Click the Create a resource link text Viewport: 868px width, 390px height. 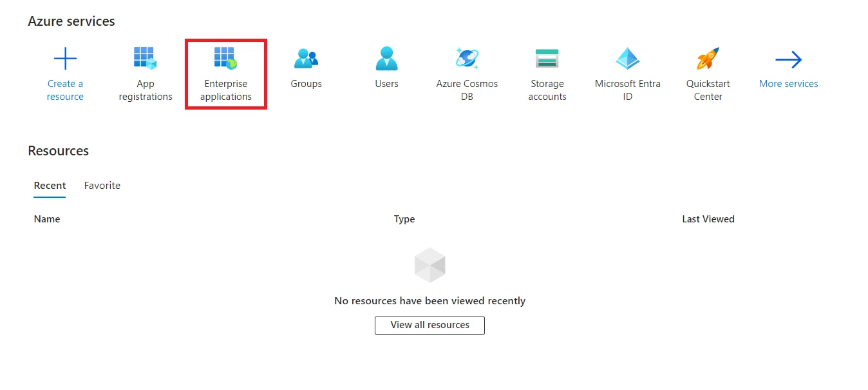[65, 90]
